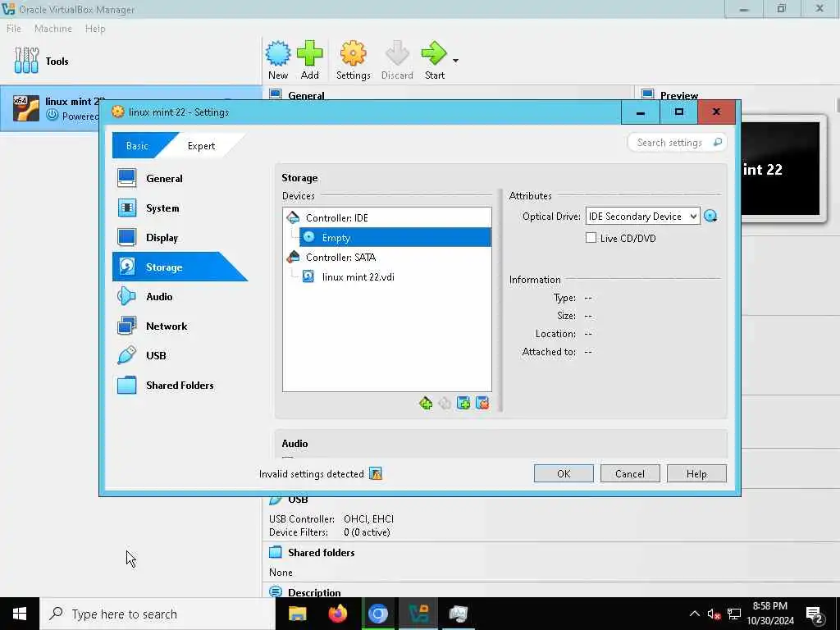Open the notification center icon
The width and height of the screenshot is (840, 630).
pyautogui.click(x=815, y=614)
